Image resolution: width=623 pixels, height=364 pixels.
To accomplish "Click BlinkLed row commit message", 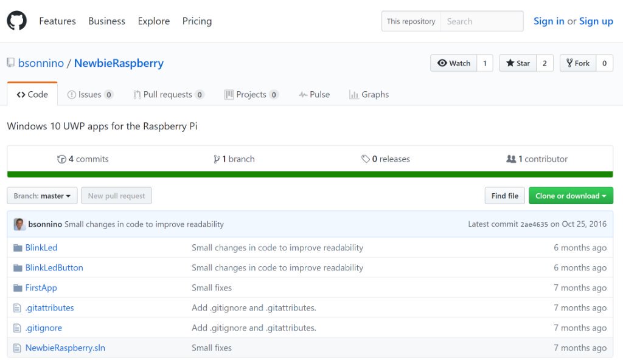I will pyautogui.click(x=277, y=248).
